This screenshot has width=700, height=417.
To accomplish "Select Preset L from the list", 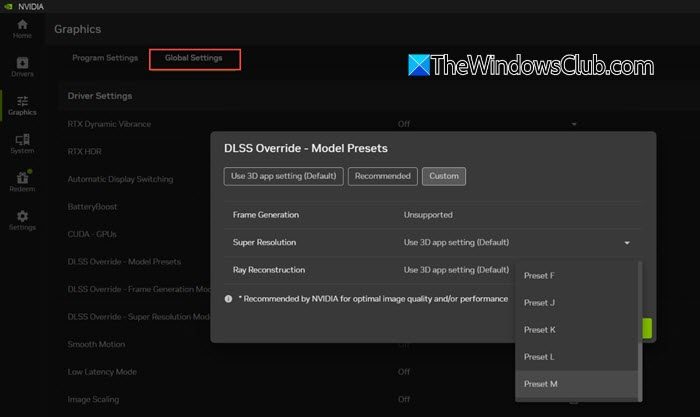I will pyautogui.click(x=576, y=357).
